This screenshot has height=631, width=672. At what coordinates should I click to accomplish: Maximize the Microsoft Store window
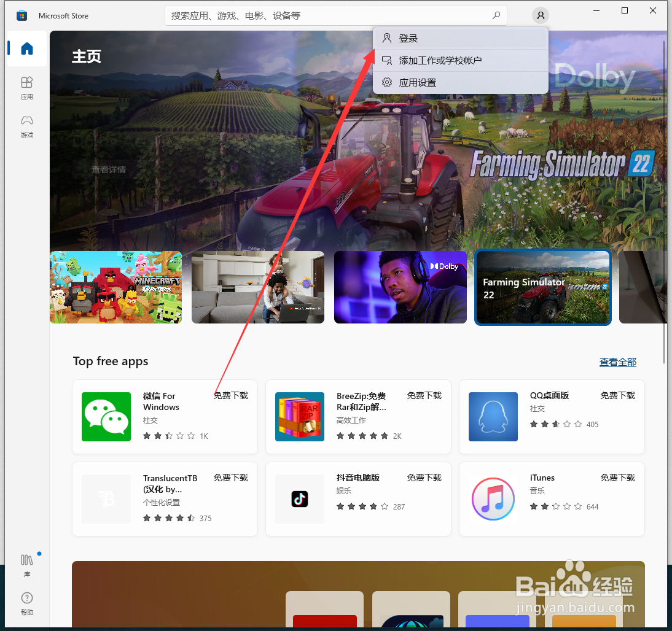coord(625,10)
